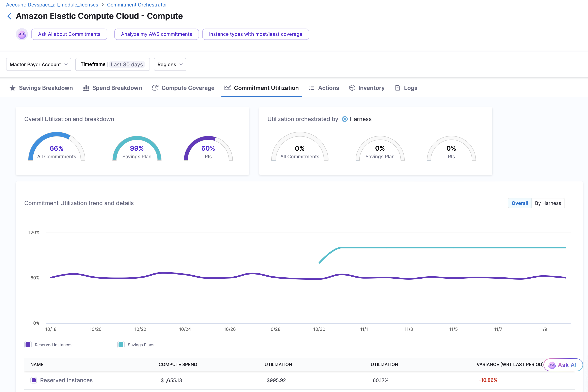Click the Spend Breakdown bar chart icon

[x=86, y=88]
